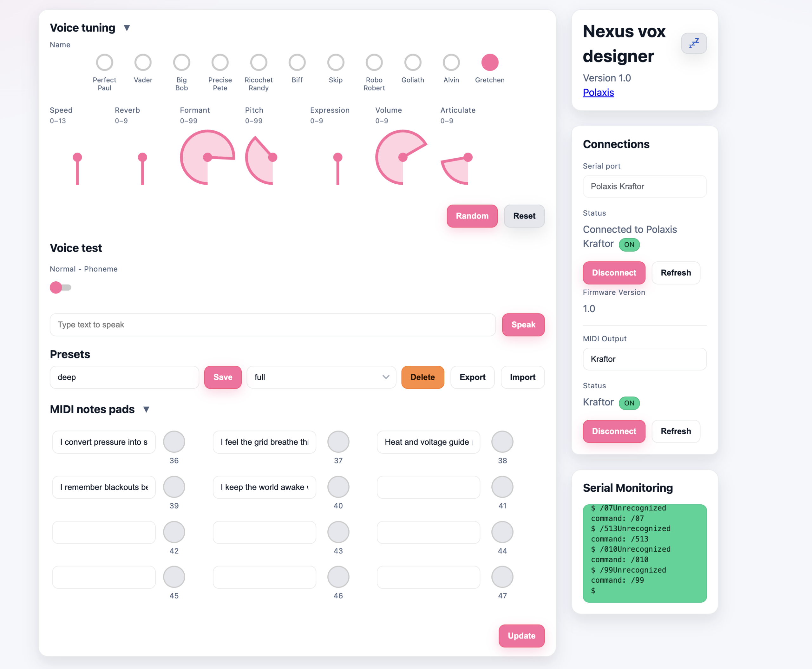Viewport: 812px width, 669px height.
Task: Trigger the MIDI pad numbered 36
Action: tap(174, 442)
